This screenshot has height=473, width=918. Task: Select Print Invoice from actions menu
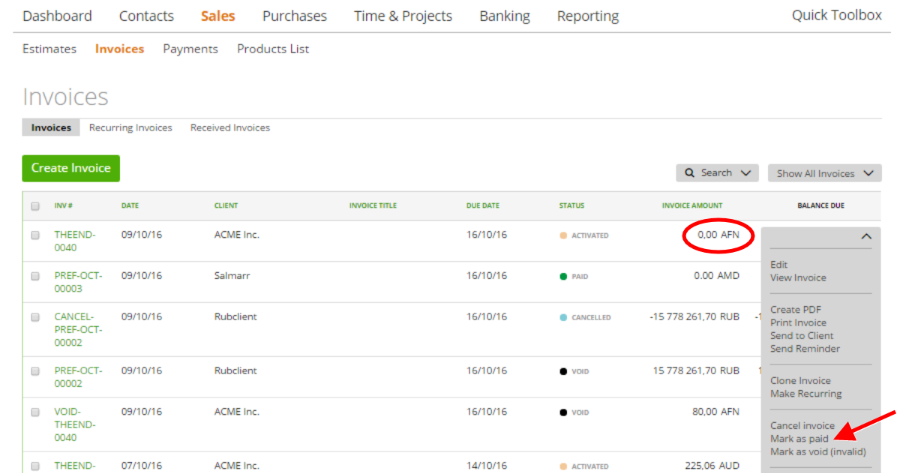(x=798, y=323)
